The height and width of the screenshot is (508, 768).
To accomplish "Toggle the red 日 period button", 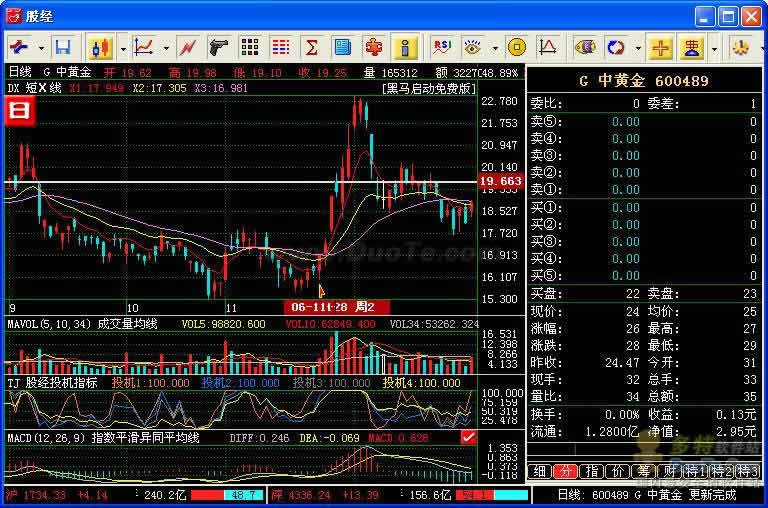I will (x=20, y=111).
